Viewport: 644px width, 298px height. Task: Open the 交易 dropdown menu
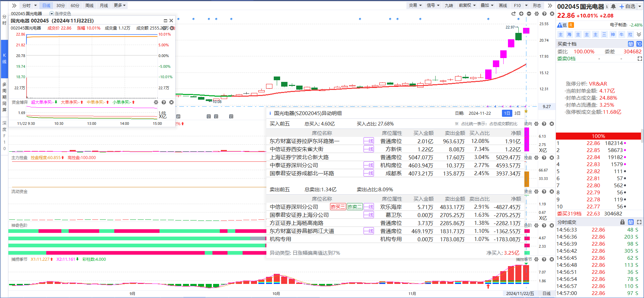coord(415,5)
